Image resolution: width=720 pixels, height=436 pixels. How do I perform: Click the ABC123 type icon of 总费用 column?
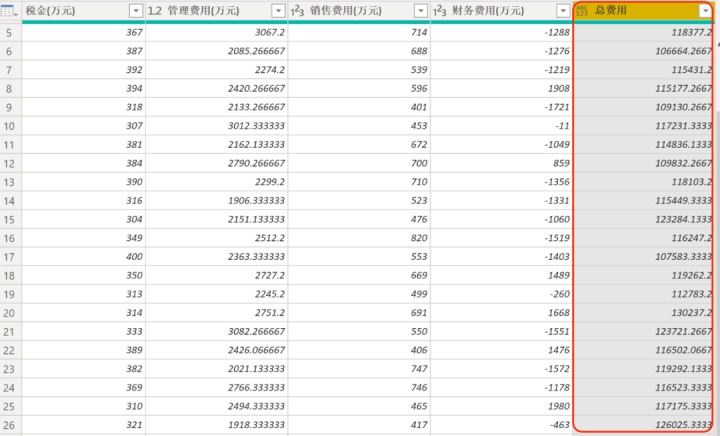tap(582, 11)
